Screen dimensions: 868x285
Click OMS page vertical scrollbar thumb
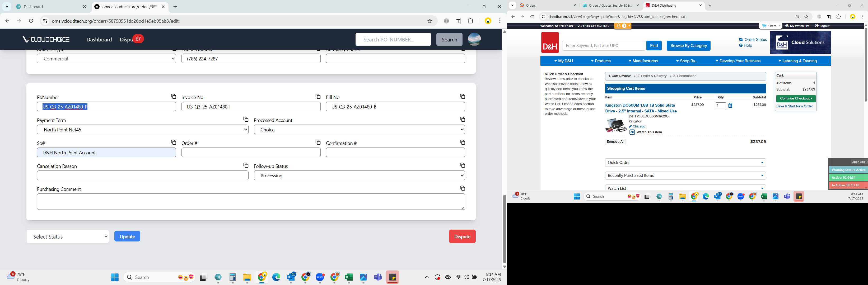(x=505, y=229)
